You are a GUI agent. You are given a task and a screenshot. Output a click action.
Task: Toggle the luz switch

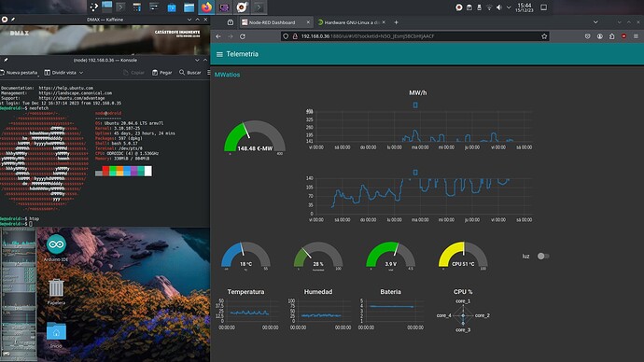tap(543, 257)
